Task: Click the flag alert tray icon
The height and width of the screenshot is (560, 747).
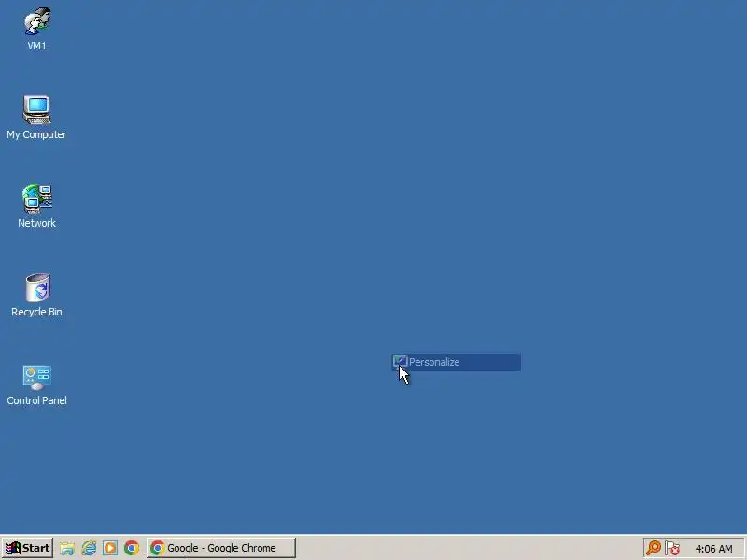Action: 672,548
